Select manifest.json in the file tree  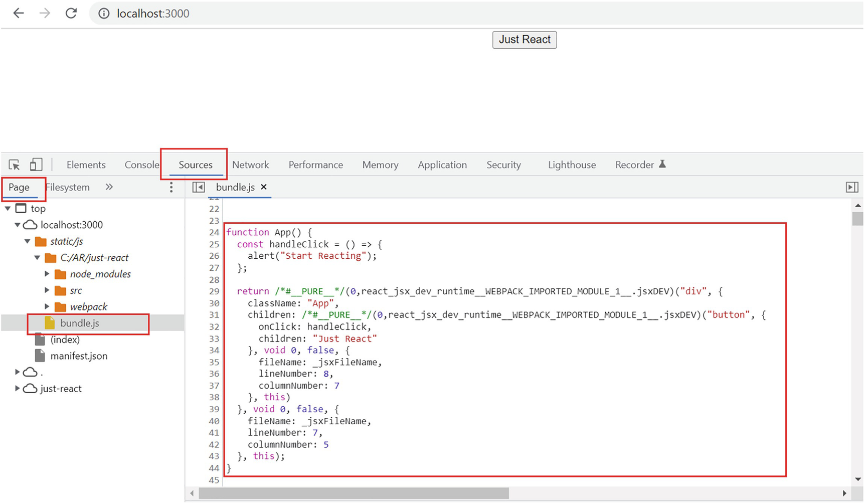click(x=79, y=356)
